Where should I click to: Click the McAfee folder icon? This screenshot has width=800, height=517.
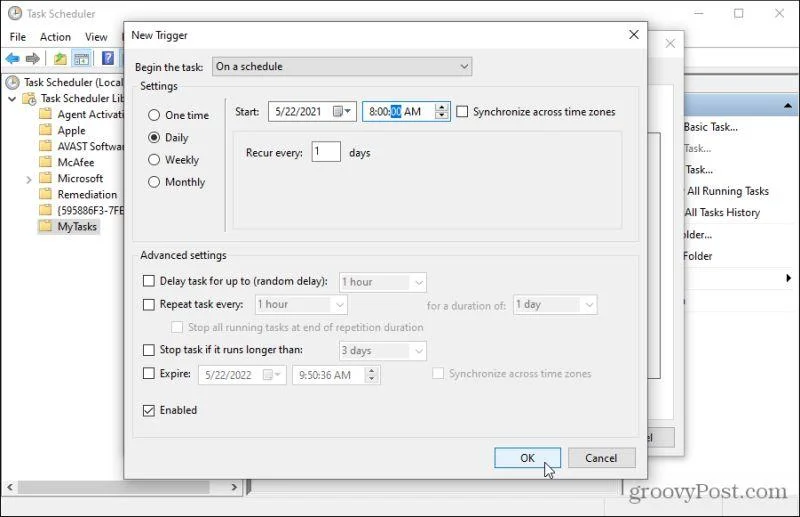click(46, 162)
